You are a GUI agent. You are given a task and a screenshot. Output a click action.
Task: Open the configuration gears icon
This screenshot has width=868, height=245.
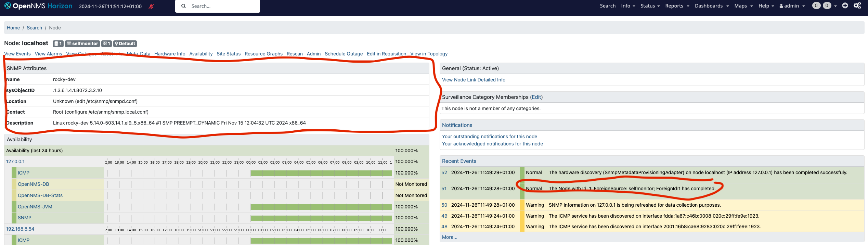pos(857,5)
